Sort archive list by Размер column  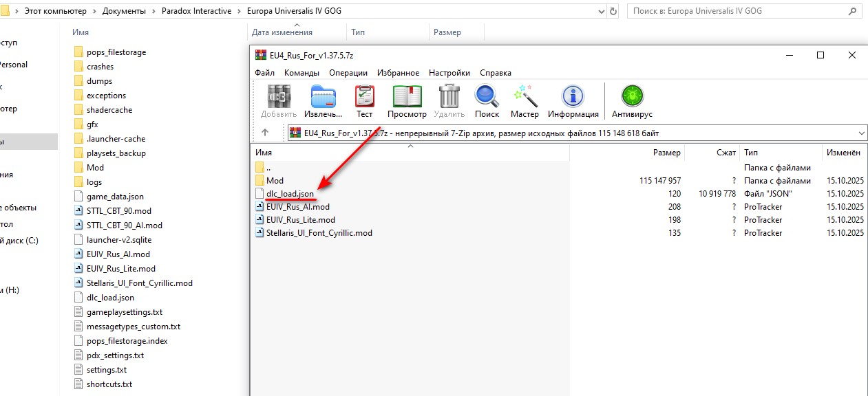click(666, 153)
